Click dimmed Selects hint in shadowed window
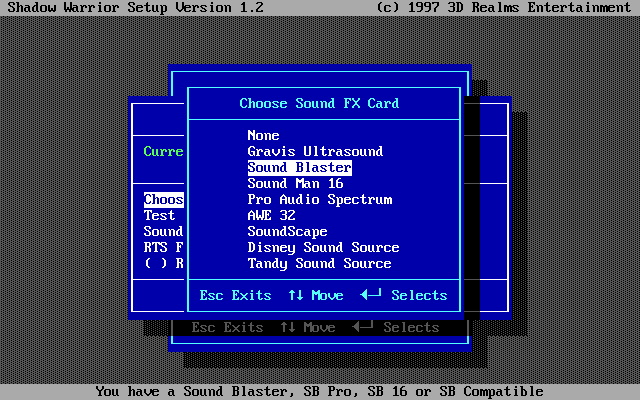 [396, 327]
